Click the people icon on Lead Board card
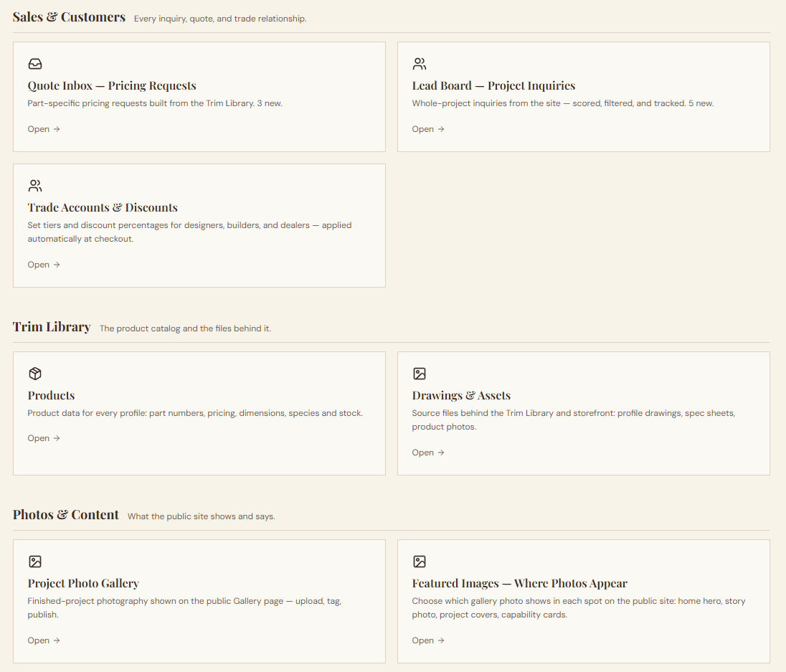 (x=420, y=64)
